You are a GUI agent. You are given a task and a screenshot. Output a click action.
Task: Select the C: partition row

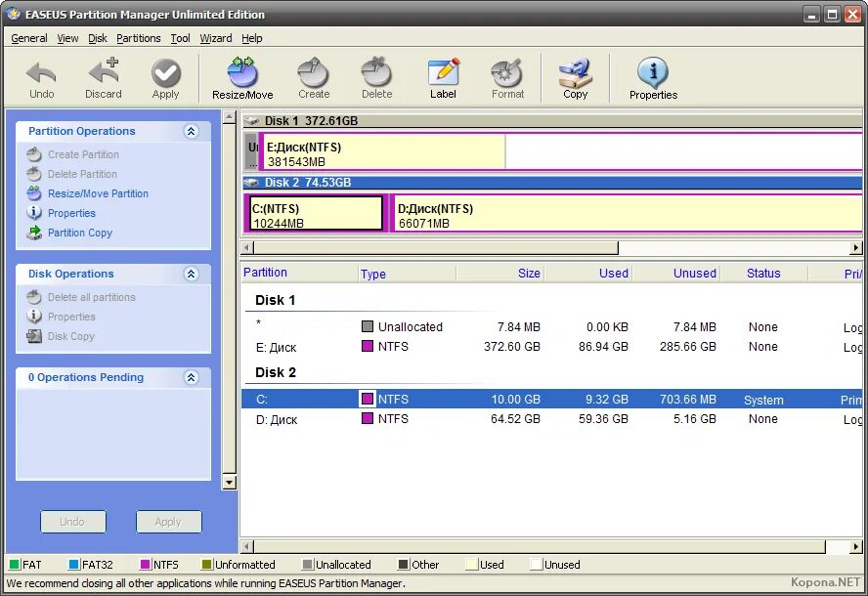point(552,399)
